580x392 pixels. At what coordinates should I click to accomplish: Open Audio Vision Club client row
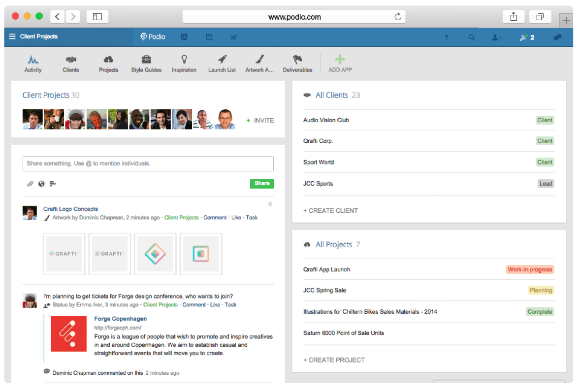coord(429,120)
